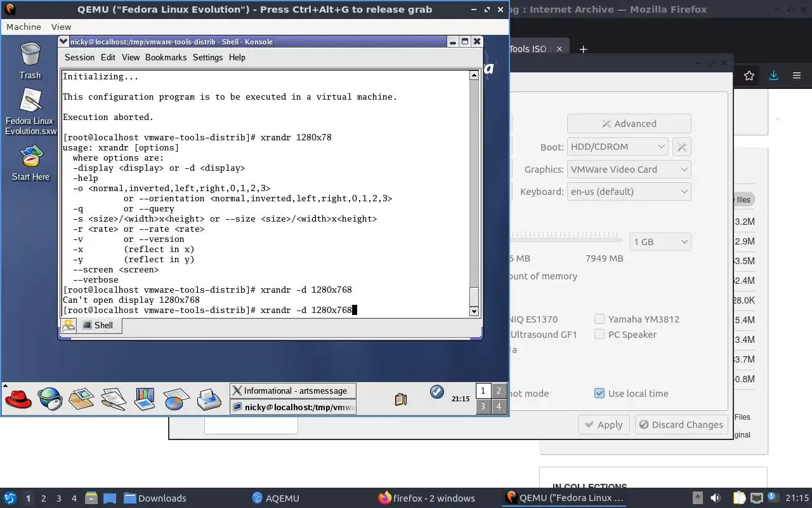Click the tools button beside Boot dropdown
The width and height of the screenshot is (812, 508).
point(682,147)
